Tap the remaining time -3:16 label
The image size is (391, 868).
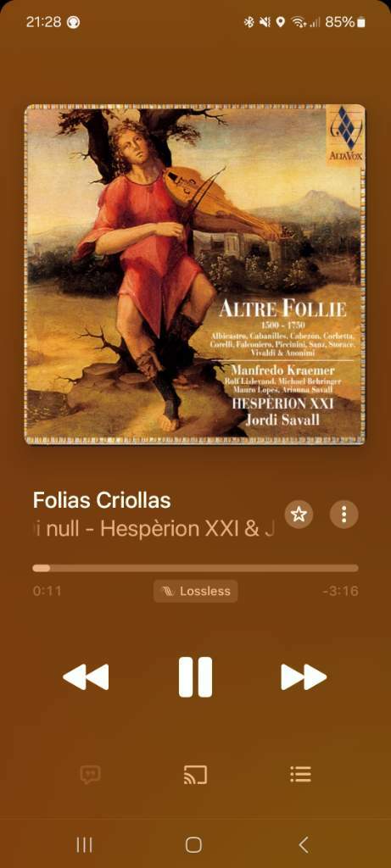(340, 591)
